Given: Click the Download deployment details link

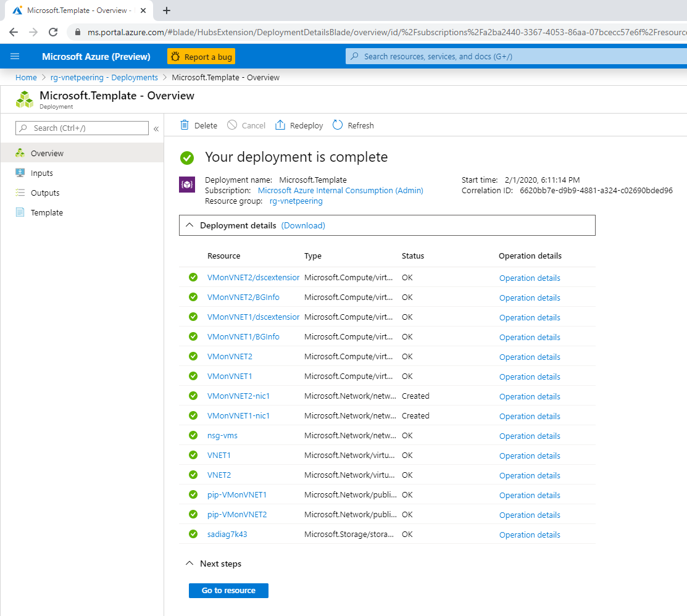Looking at the screenshot, I should [x=303, y=225].
